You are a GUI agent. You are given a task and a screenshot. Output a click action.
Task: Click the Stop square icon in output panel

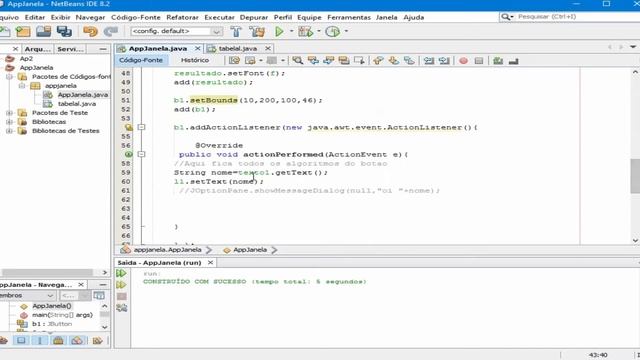point(121,296)
